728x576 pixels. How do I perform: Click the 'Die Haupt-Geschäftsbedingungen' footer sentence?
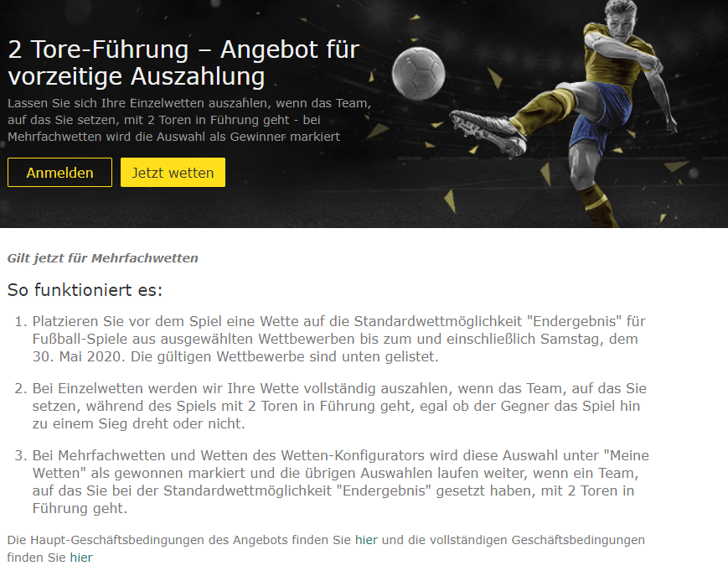[326, 548]
